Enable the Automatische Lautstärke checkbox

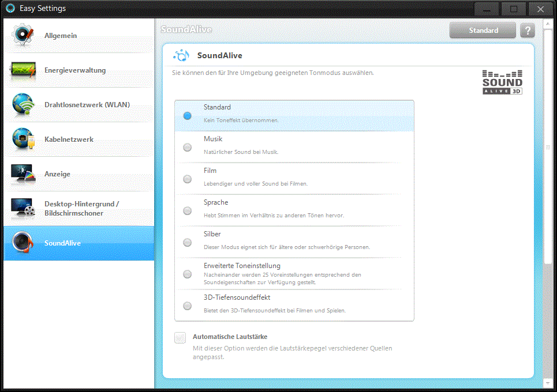[180, 338]
